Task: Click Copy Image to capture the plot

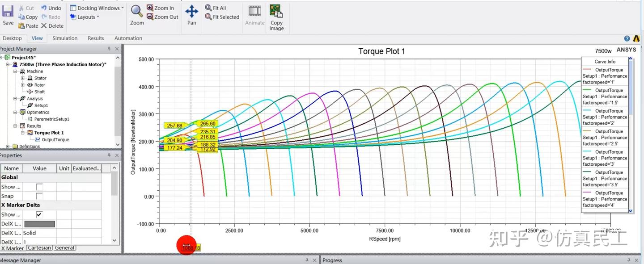Action: coord(276,15)
